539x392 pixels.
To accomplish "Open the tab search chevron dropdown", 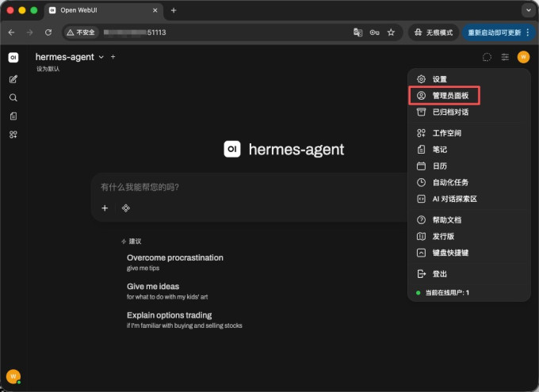I will point(529,10).
